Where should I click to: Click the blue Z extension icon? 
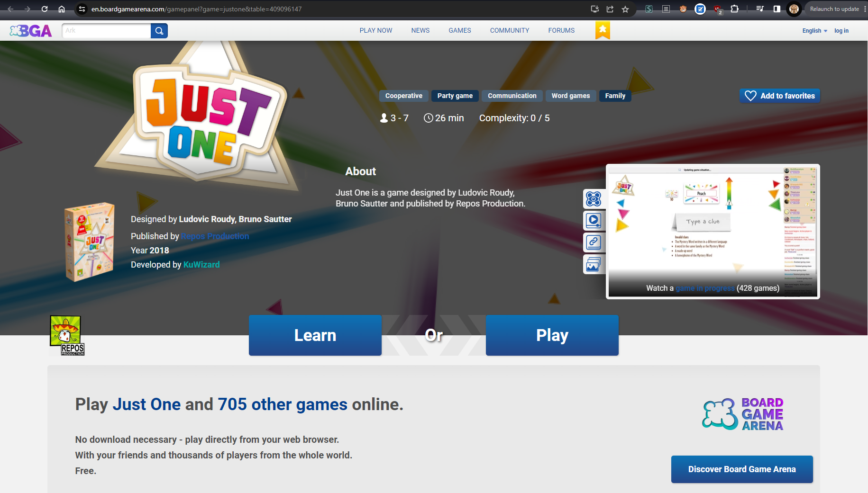point(700,9)
